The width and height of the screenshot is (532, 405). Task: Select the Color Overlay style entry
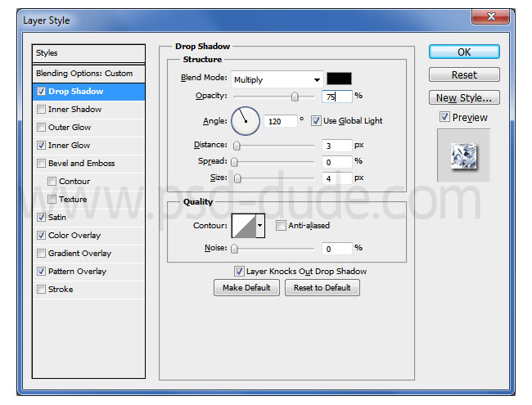click(88, 236)
